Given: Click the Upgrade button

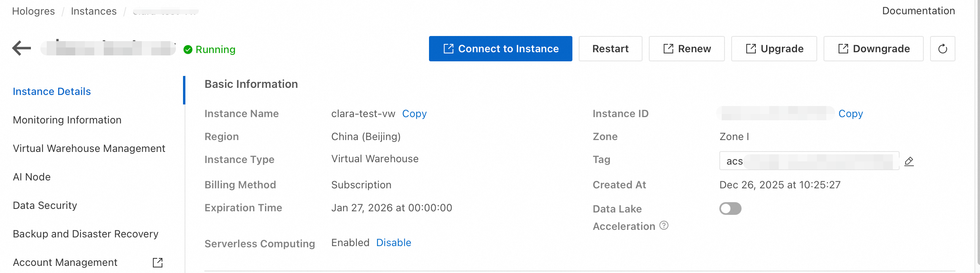Looking at the screenshot, I should point(774,49).
